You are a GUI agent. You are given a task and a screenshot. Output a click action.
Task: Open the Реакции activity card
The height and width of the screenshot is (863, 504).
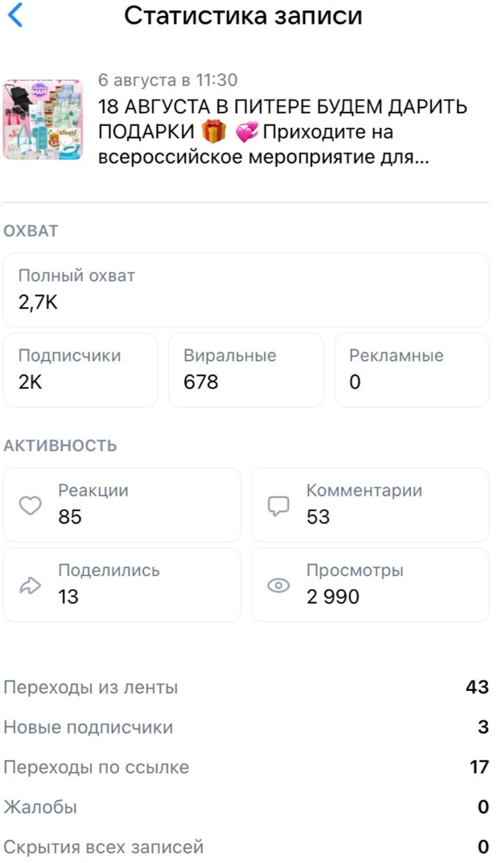122,505
